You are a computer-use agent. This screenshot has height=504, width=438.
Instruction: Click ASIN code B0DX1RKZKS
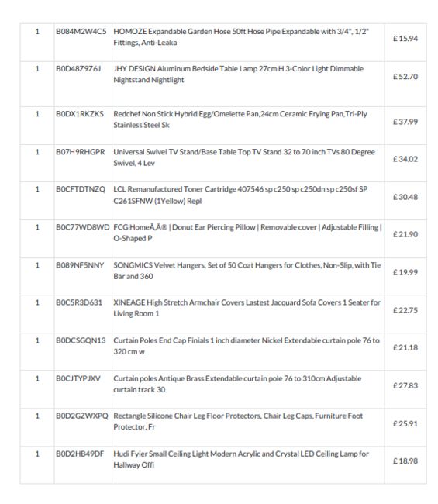(80, 114)
